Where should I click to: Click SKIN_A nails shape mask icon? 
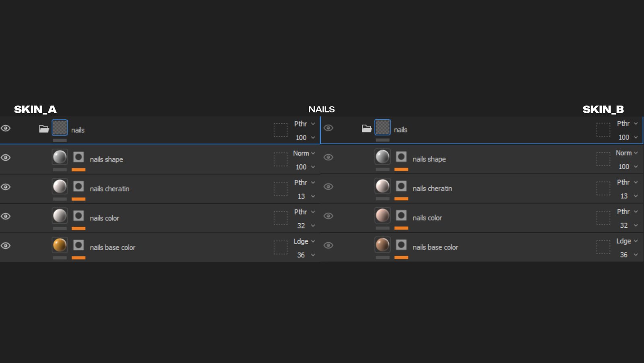coord(78,157)
